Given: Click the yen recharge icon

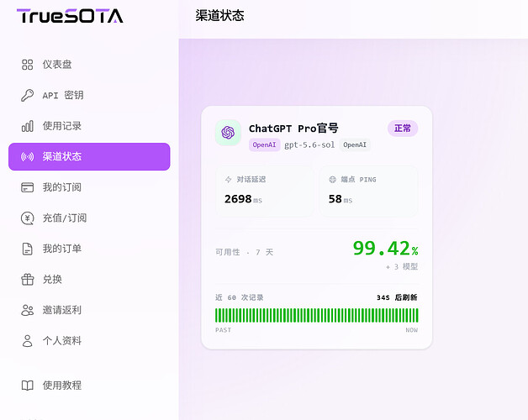Looking at the screenshot, I should [27, 218].
